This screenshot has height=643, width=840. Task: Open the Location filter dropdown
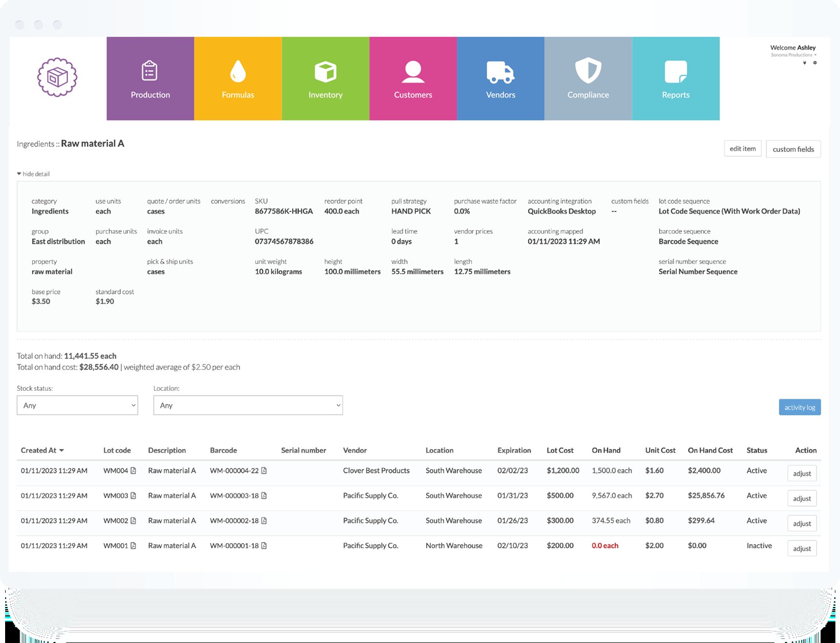point(248,405)
